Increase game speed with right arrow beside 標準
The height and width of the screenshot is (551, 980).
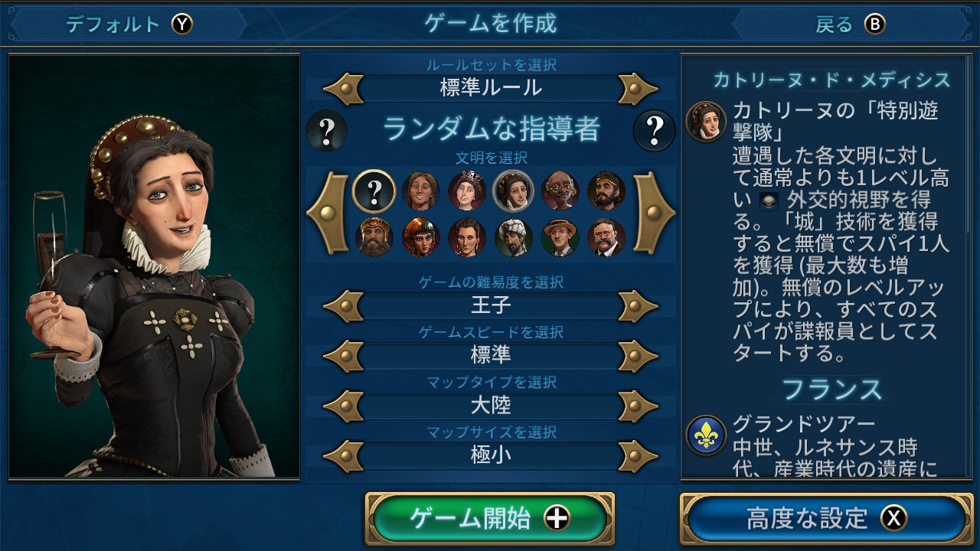point(638,356)
